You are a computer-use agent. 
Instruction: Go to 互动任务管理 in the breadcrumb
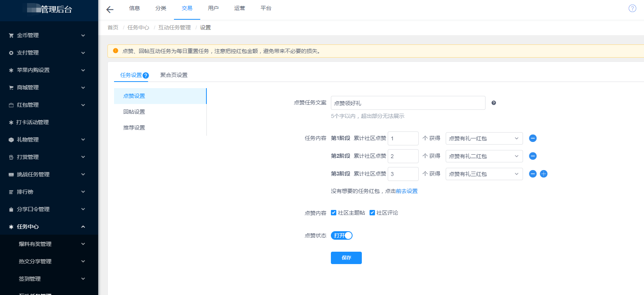175,27
